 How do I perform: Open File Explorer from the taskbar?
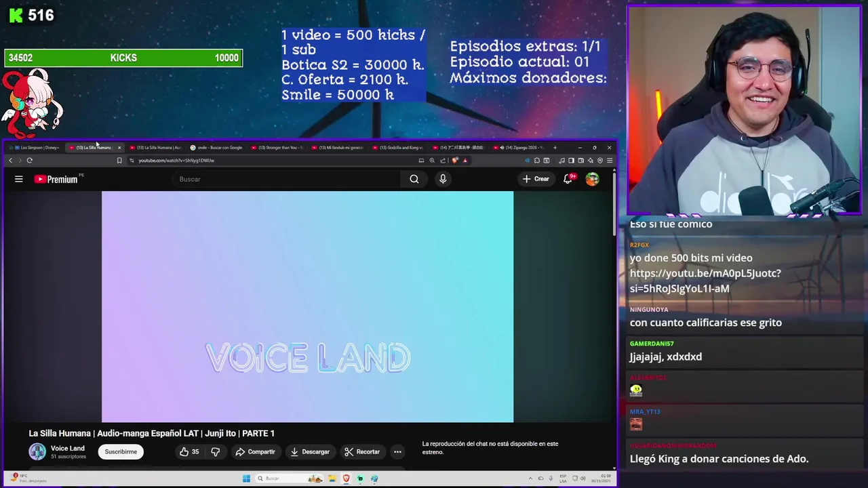tap(332, 479)
